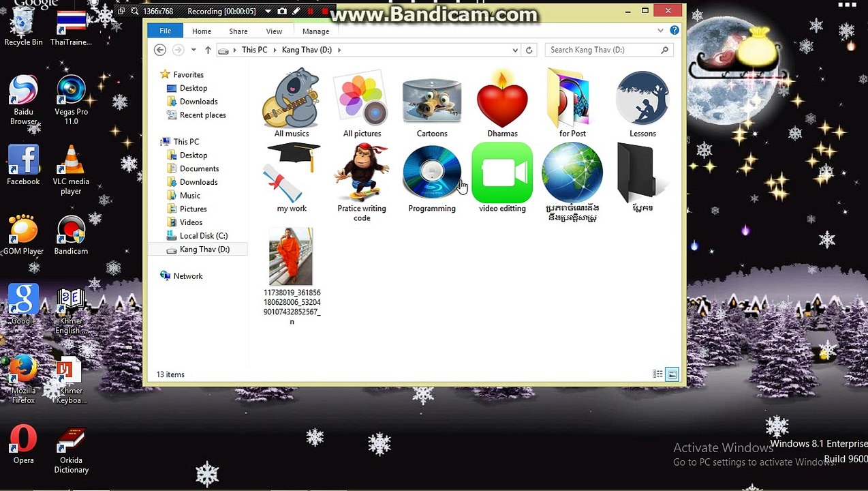Launch Baidu Browser from desktop
The width and height of the screenshot is (868, 491).
23,100
